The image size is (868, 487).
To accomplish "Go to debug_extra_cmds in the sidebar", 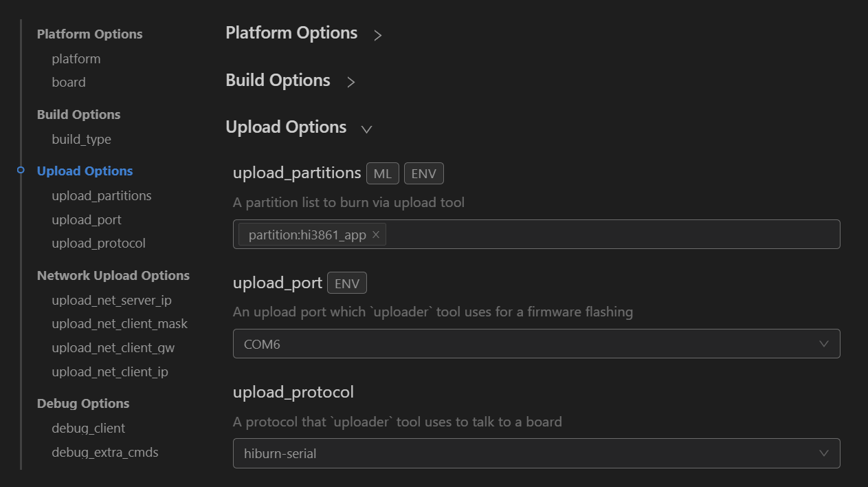I will tap(105, 453).
